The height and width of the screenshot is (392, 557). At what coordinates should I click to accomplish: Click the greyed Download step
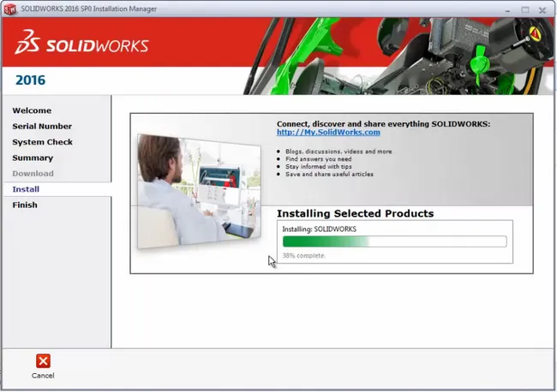(x=33, y=174)
